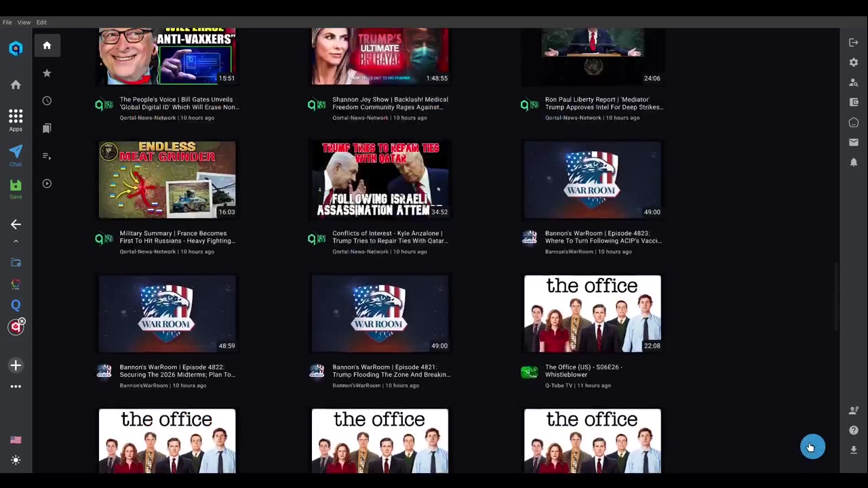The height and width of the screenshot is (488, 868).
Task: Open Bannon's WarRoom Episode 4822 title
Action: click(178, 371)
